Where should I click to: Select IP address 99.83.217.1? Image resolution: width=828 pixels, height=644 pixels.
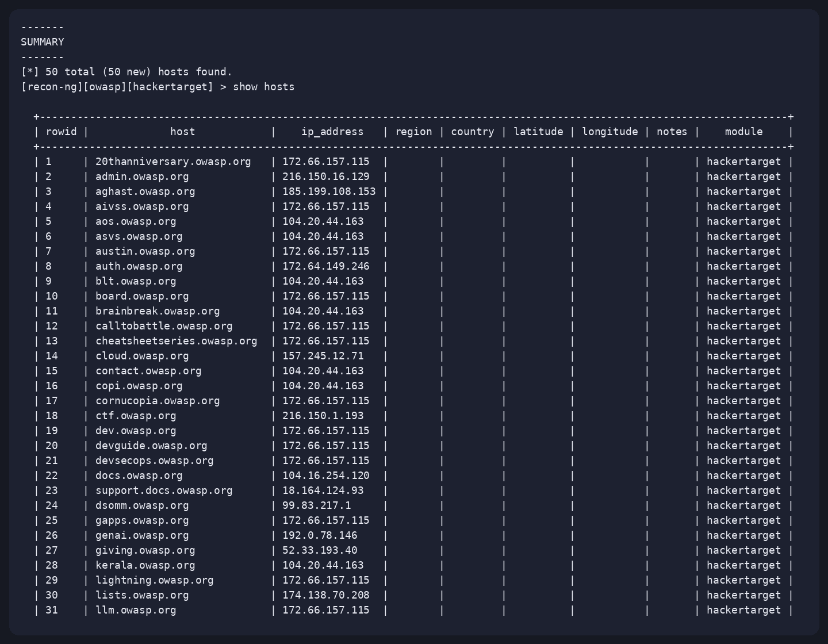click(317, 505)
